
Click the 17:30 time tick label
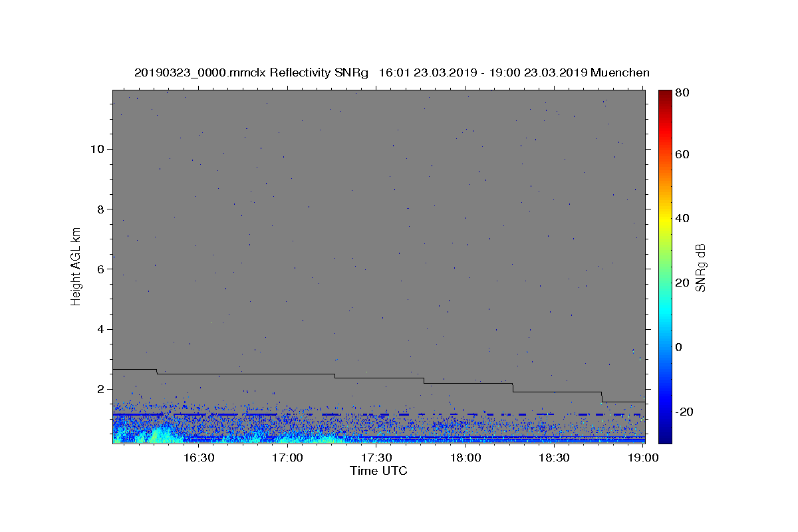376,458
